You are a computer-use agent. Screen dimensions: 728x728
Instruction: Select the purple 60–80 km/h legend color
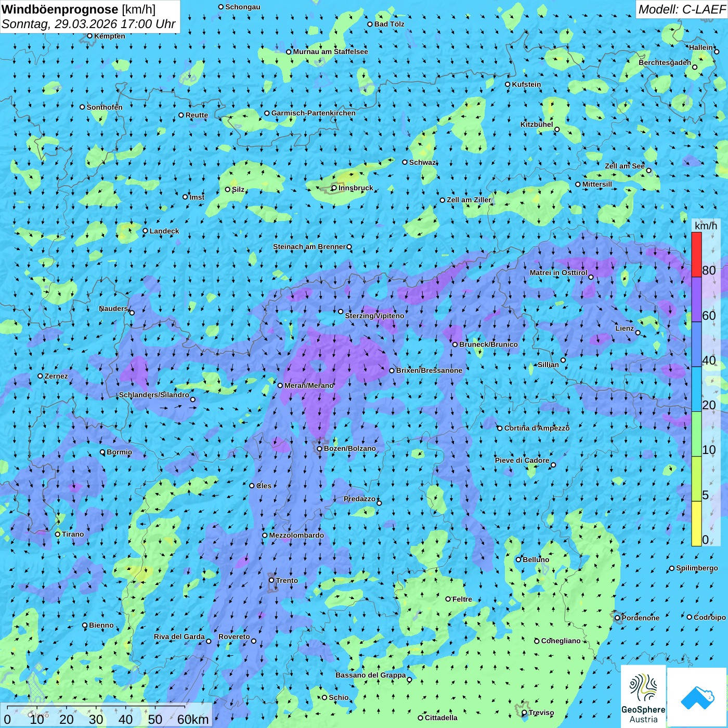[696, 300]
